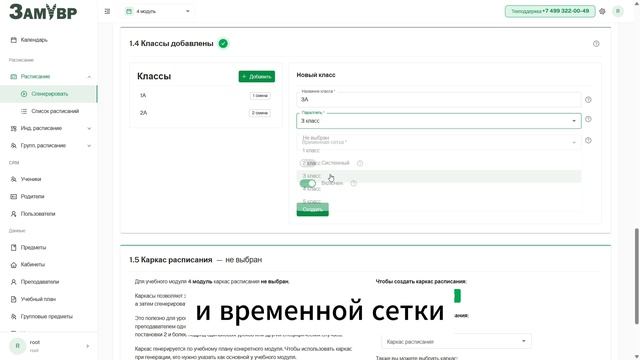640x360 pixels.
Task: Click the Преподаватели person icon
Action: pos(13,282)
